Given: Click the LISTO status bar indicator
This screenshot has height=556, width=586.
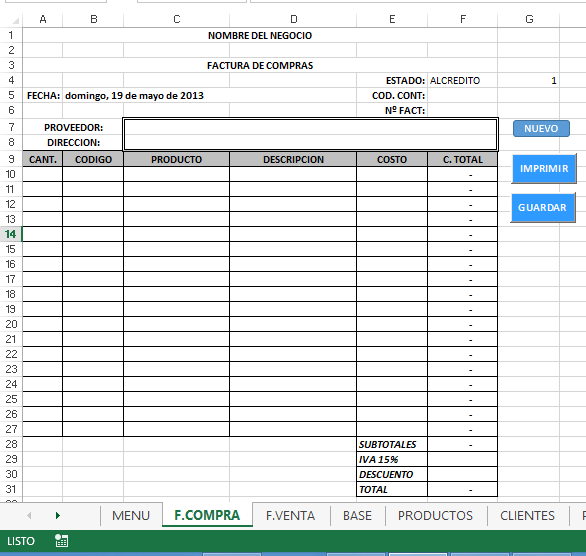Looking at the screenshot, I should click(21, 541).
